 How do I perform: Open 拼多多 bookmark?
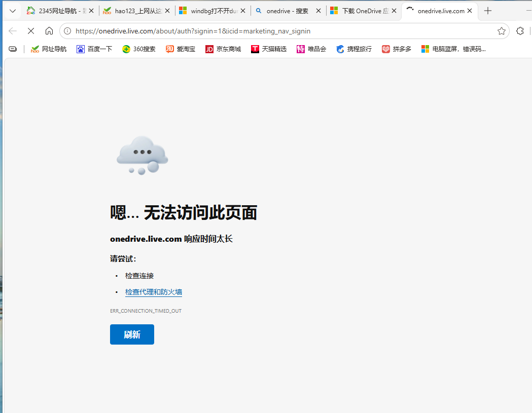pos(396,49)
